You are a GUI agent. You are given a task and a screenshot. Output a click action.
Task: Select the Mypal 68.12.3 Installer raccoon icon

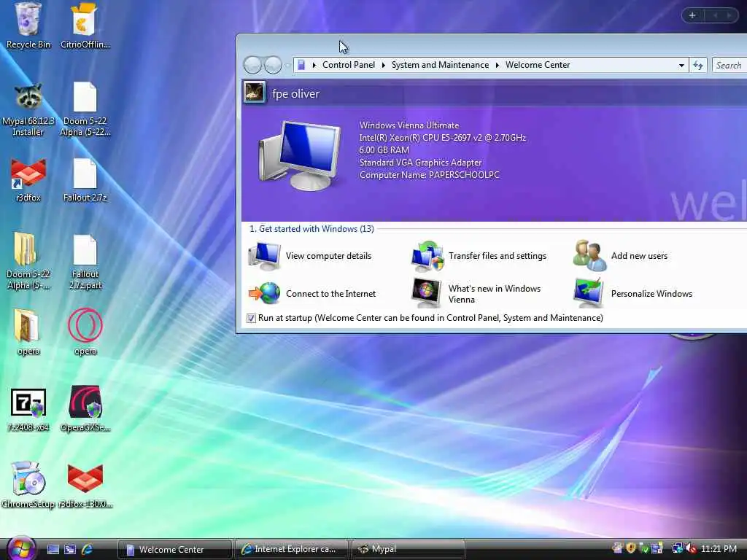click(x=28, y=97)
